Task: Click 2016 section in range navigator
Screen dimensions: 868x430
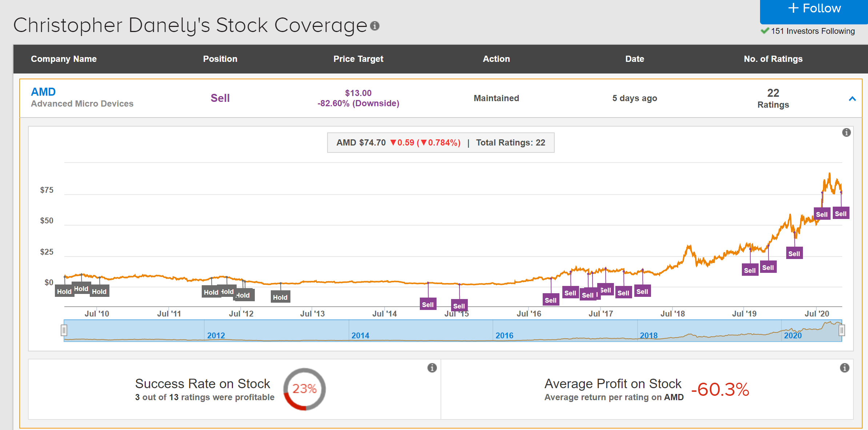Action: click(504, 335)
